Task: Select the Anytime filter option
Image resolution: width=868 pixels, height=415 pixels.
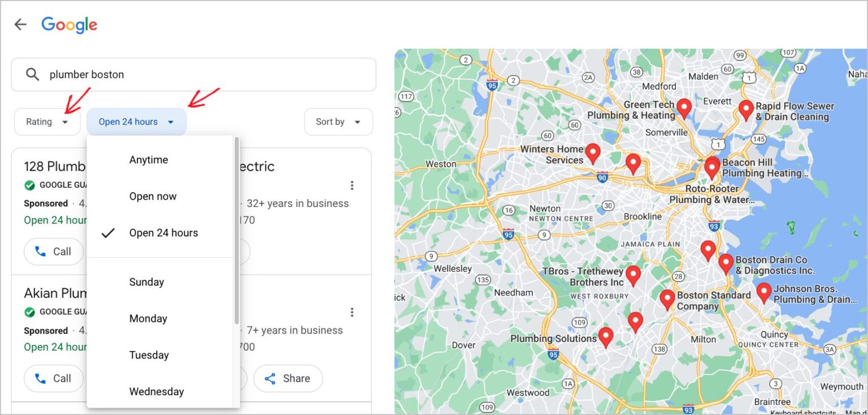Action: (x=149, y=159)
